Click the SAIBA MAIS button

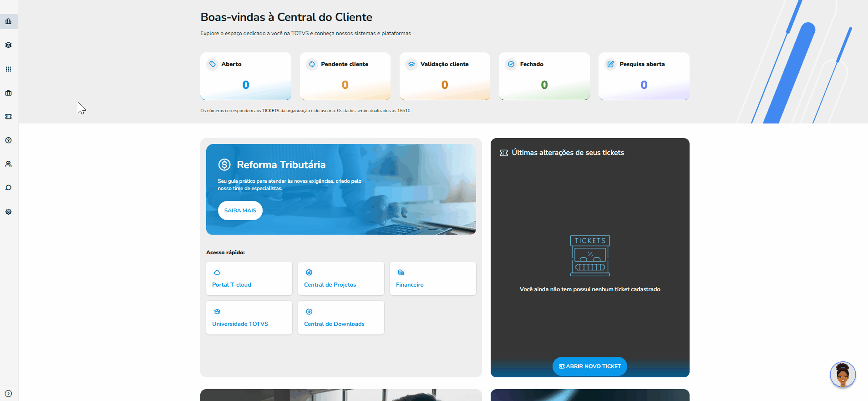click(240, 211)
